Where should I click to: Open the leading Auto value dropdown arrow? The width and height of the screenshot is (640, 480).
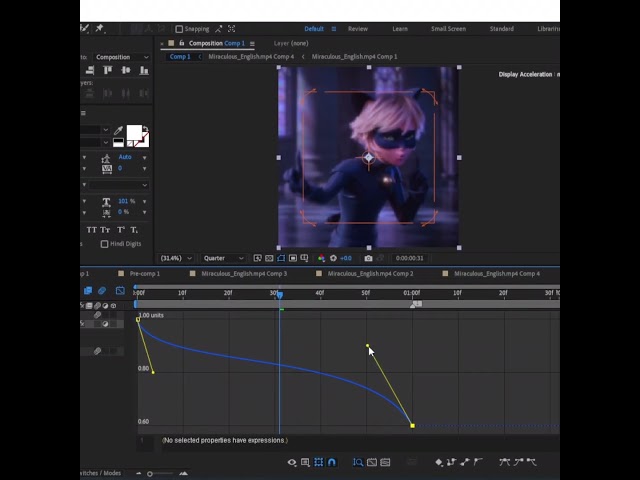[144, 158]
